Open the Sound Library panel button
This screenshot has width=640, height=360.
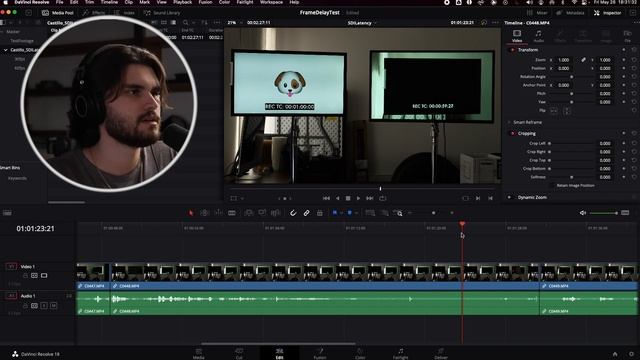coord(162,13)
